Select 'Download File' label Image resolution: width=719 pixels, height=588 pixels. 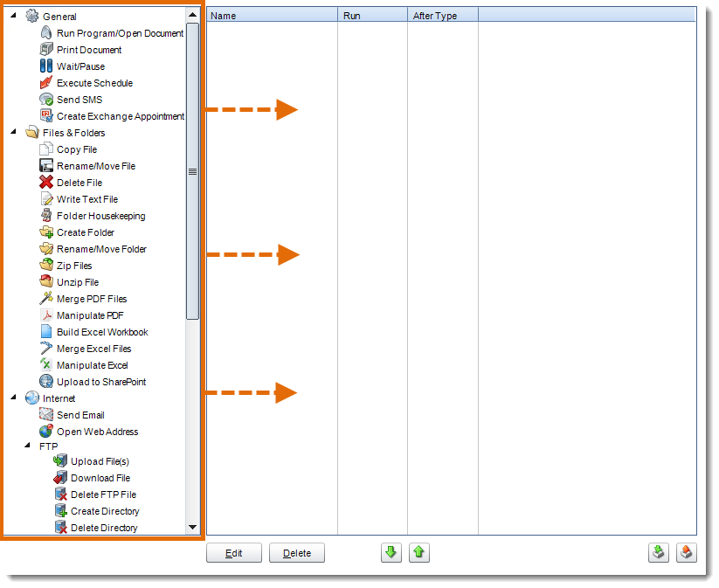[x=100, y=478]
